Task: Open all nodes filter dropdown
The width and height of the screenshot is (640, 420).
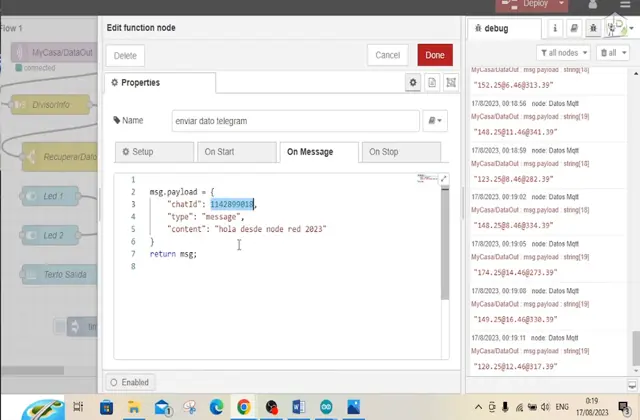Action: coord(564,52)
